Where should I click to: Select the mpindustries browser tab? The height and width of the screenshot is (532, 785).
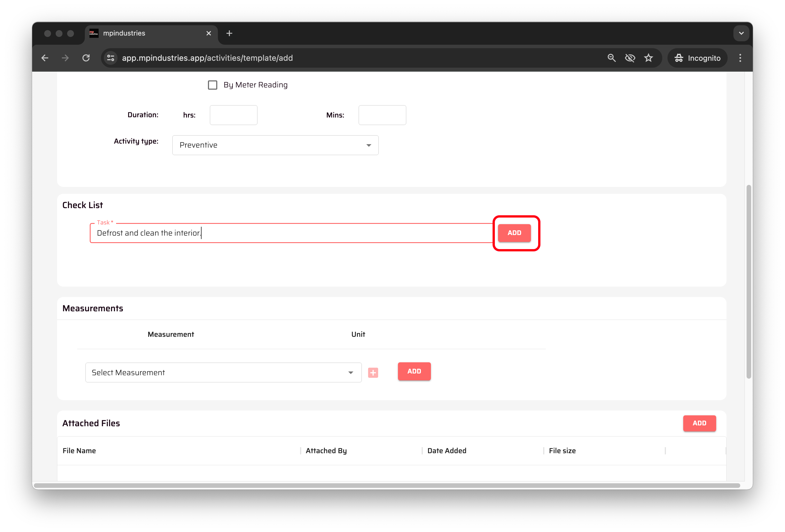coord(145,34)
